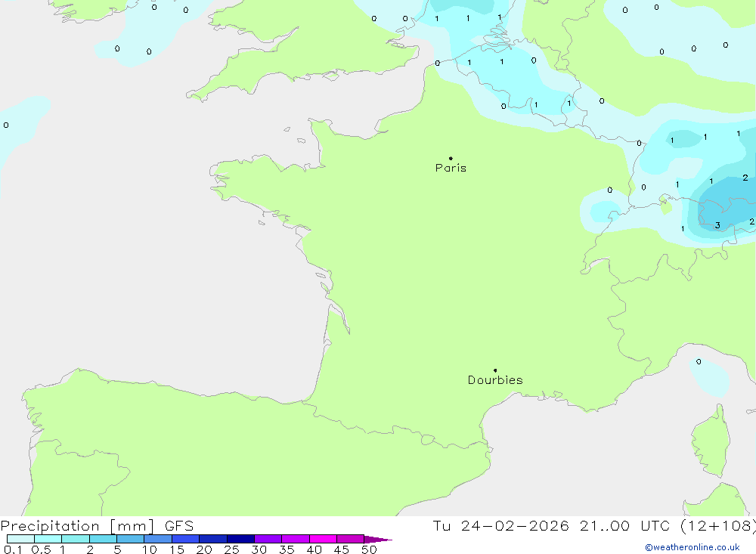
Task: Click the above-50 legend arrow tip
Action: pyautogui.click(x=379, y=539)
